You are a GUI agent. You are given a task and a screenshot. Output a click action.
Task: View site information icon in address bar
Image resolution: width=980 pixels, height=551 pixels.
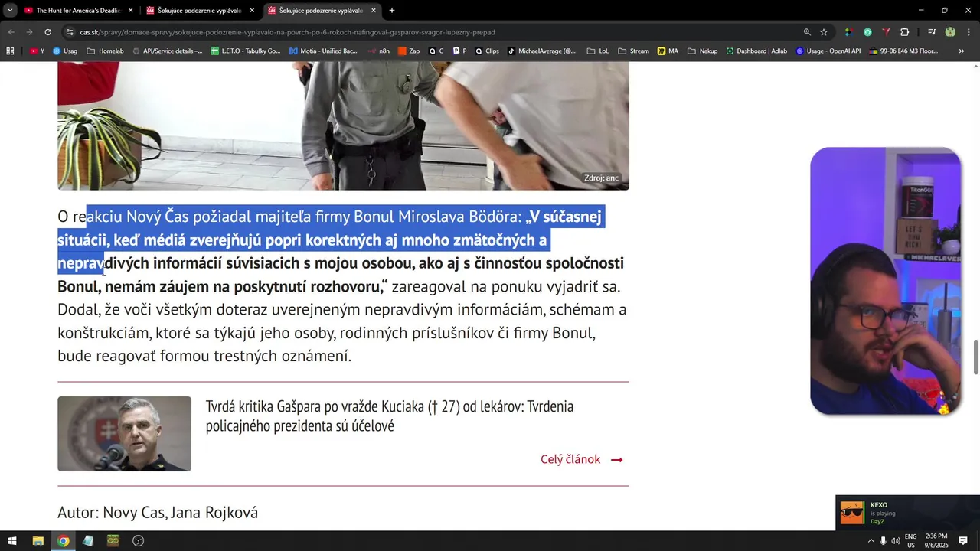point(70,32)
